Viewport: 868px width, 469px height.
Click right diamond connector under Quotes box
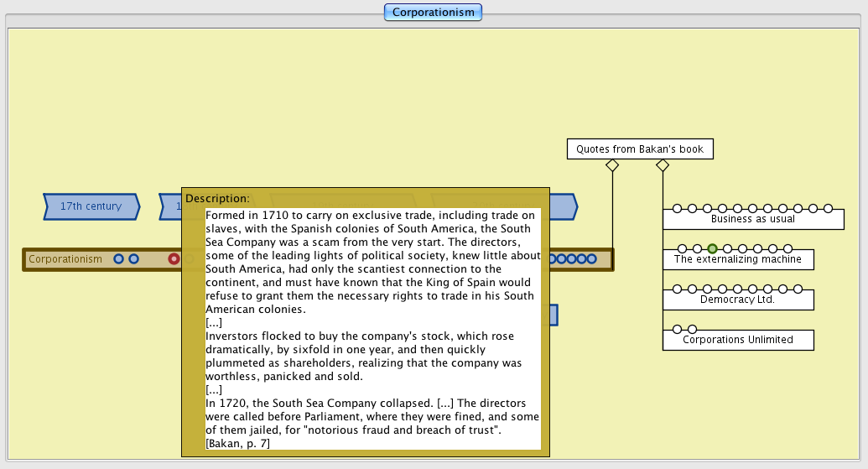(x=663, y=166)
